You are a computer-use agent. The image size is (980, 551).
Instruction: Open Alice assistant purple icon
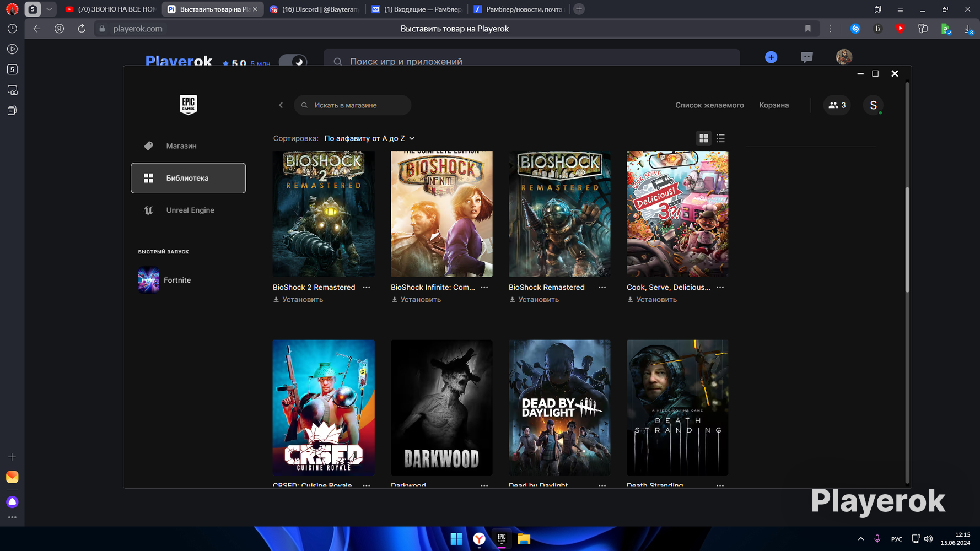[x=12, y=502]
